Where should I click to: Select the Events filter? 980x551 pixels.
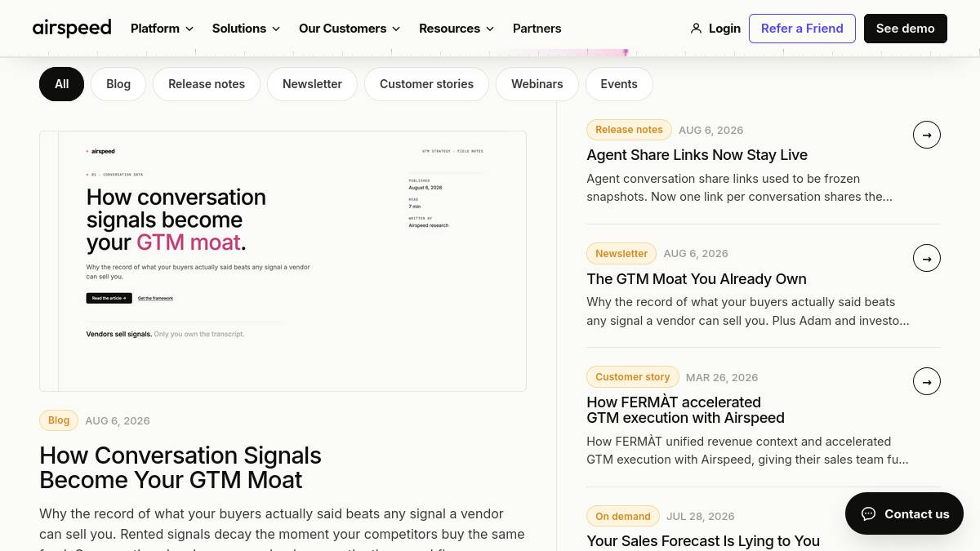point(619,84)
